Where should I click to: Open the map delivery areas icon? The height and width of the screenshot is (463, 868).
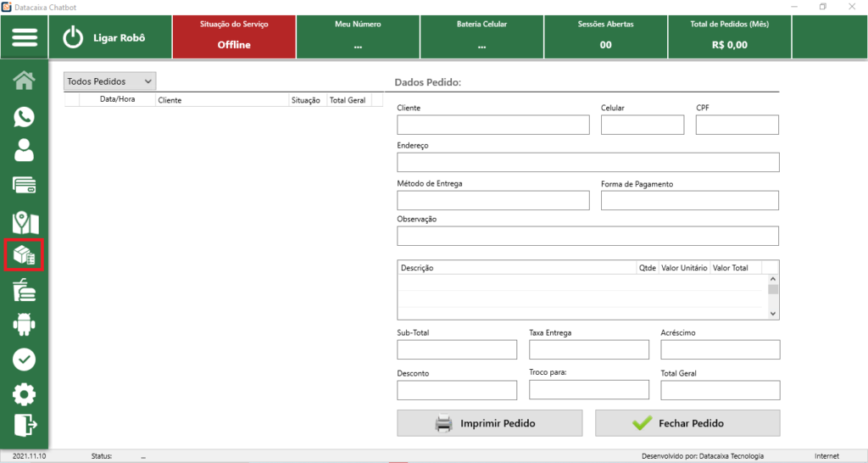click(x=25, y=222)
